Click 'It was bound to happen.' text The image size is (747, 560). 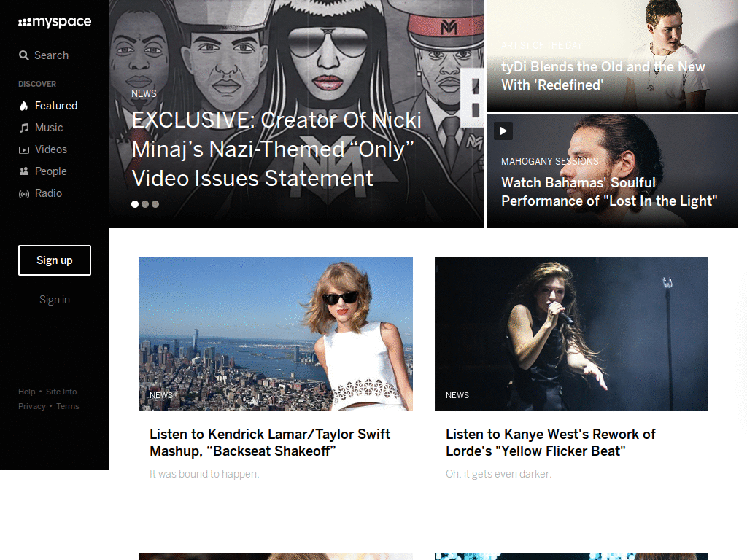(204, 474)
